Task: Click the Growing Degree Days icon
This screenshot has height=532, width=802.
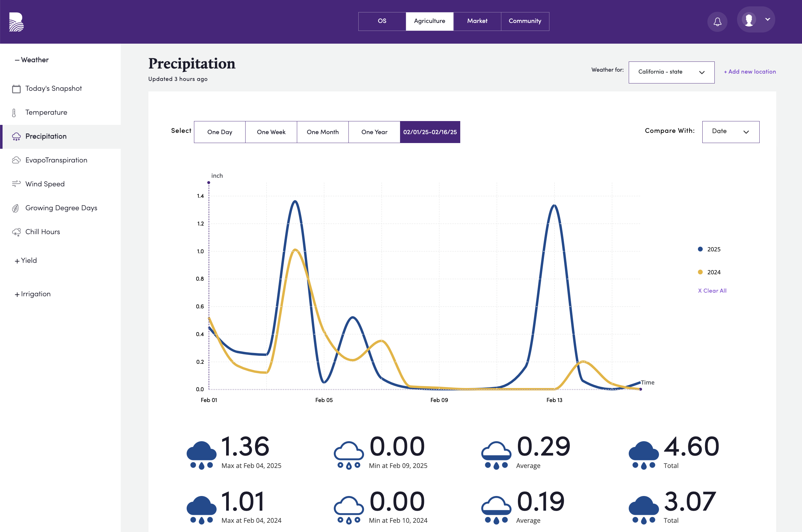Action: pyautogui.click(x=16, y=208)
